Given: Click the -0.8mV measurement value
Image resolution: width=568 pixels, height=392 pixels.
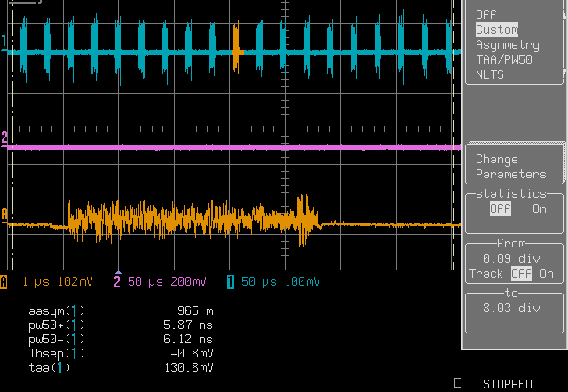Looking at the screenshot, I should click(192, 353).
